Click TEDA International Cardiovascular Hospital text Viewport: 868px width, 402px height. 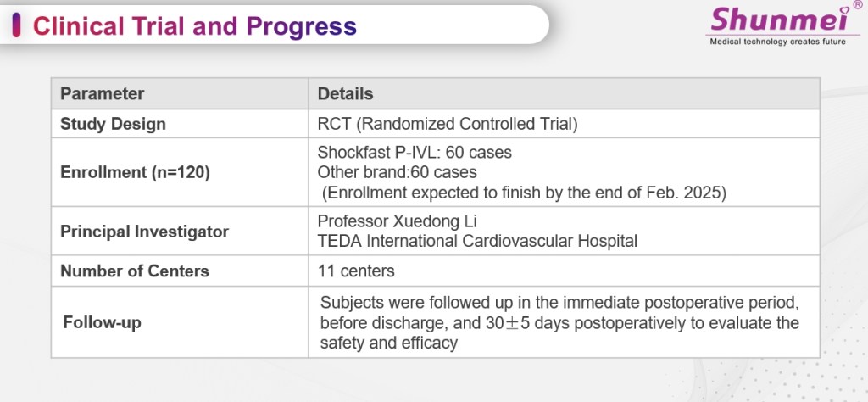click(x=476, y=241)
